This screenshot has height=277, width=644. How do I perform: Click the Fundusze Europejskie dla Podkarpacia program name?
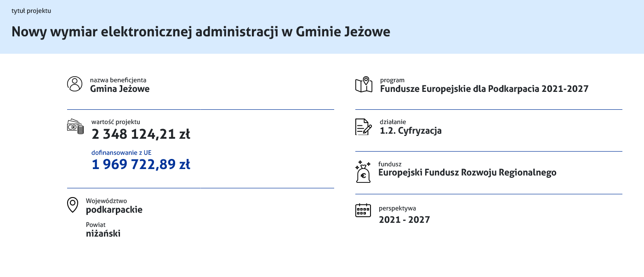pos(484,89)
